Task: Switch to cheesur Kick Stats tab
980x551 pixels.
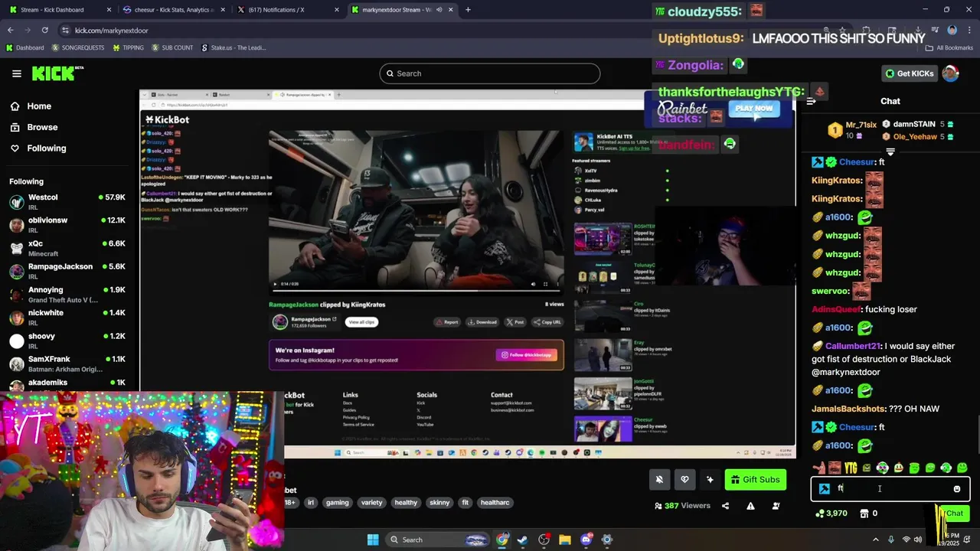Action: [174, 10]
